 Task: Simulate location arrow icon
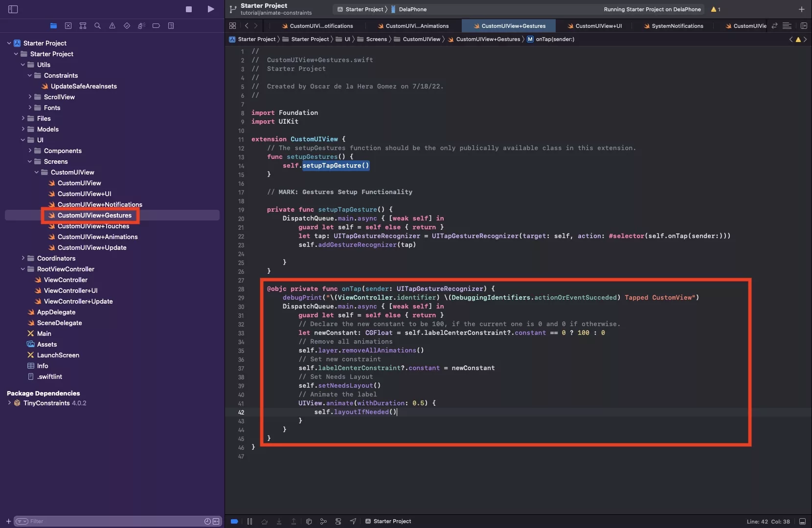point(353,522)
